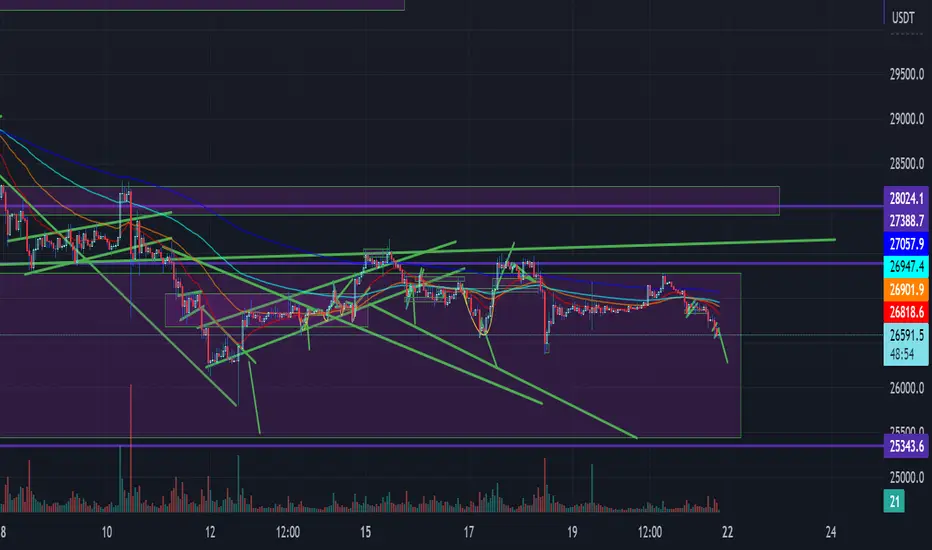Click the 29500.0 price axis tick
932x550 pixels.
pyautogui.click(x=906, y=74)
